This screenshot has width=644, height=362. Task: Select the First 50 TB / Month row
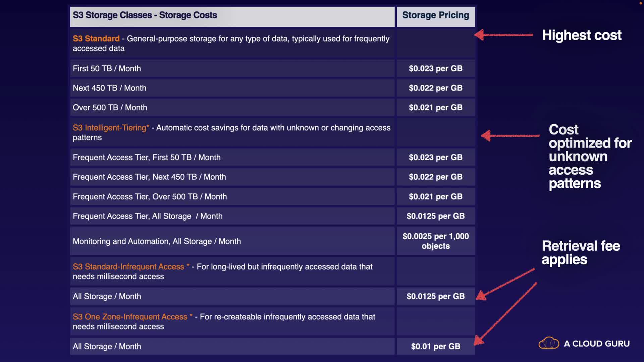[x=107, y=69]
